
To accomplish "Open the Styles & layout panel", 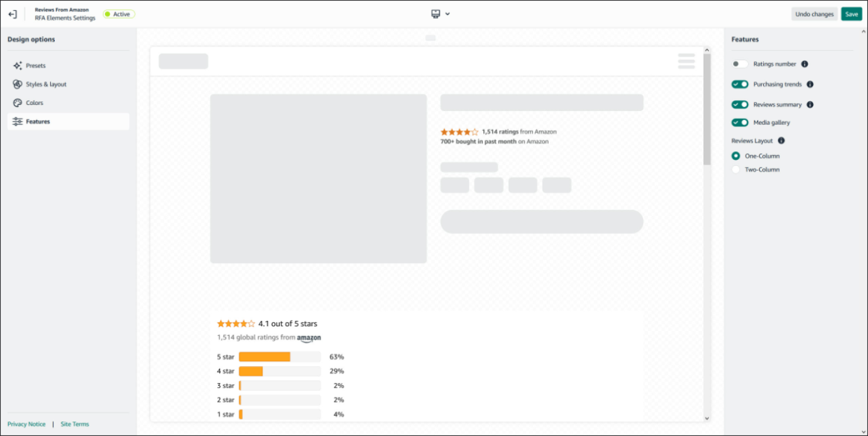I will [46, 84].
